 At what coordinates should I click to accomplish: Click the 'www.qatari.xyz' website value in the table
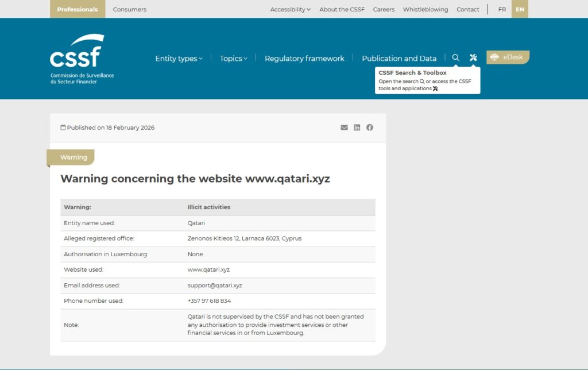pos(208,269)
